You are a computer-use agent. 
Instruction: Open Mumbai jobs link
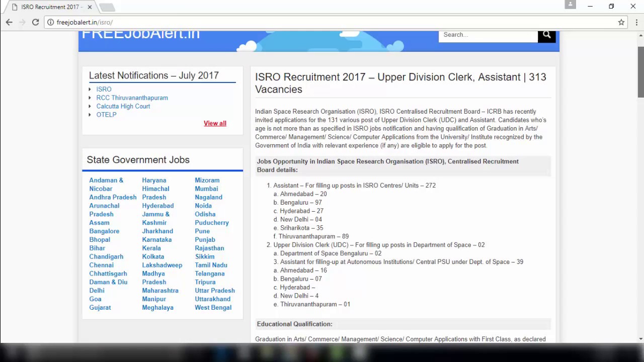tap(206, 189)
